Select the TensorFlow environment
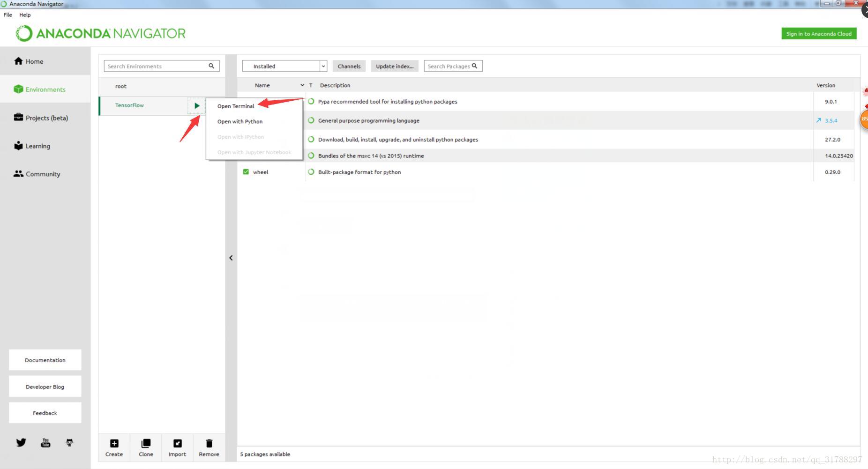 (143, 105)
